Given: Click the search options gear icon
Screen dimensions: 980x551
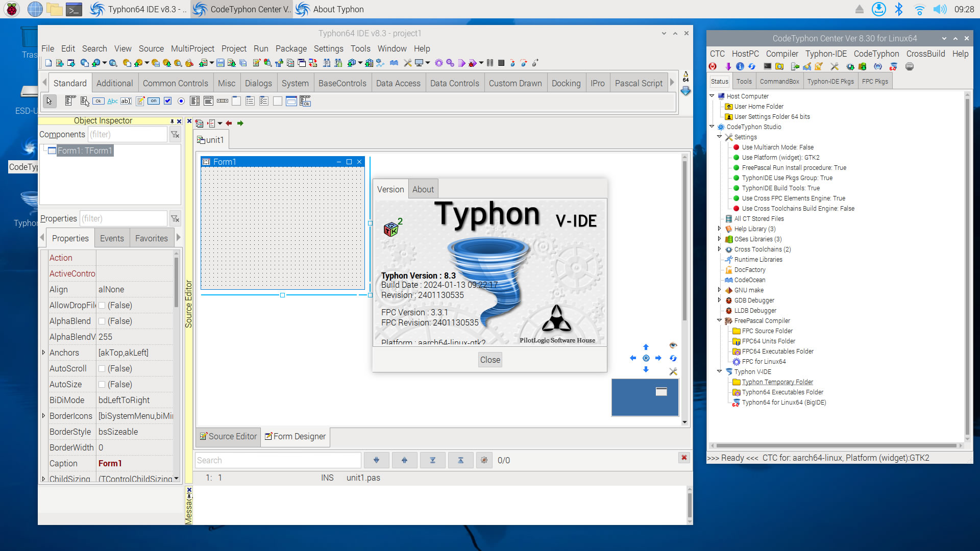Looking at the screenshot, I should (484, 460).
